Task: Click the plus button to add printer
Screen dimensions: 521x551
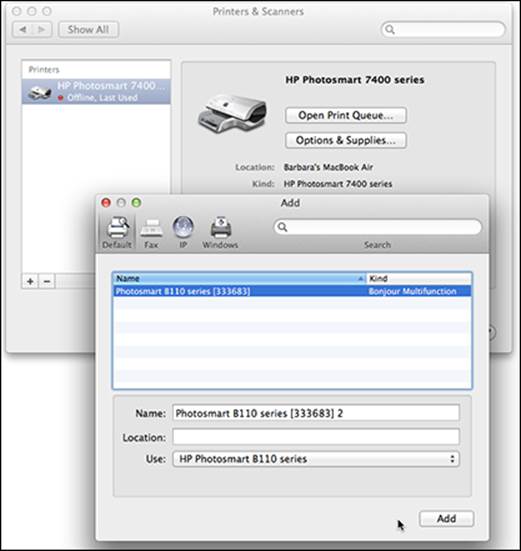Action: [30, 281]
